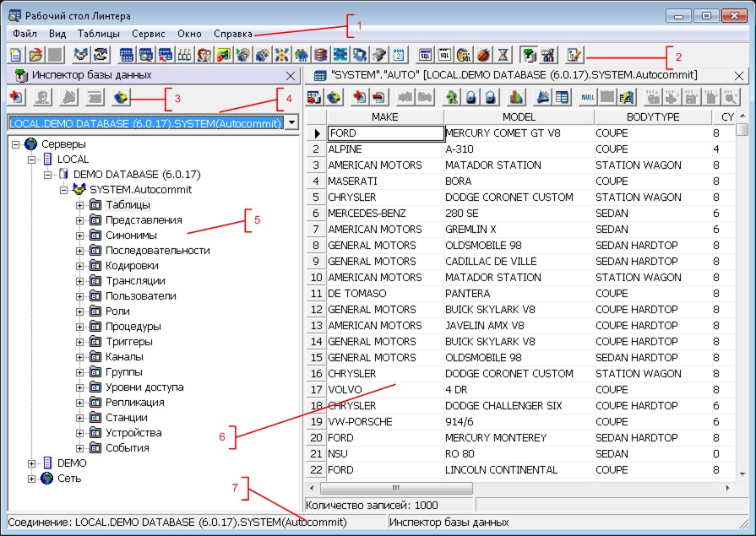
Task: Click the script editor pencil icon
Action: [574, 55]
